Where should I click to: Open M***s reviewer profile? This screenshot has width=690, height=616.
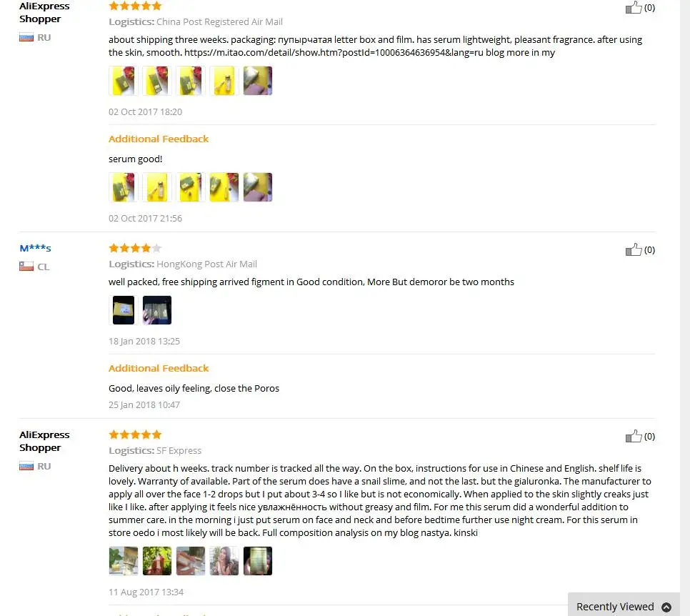(35, 248)
